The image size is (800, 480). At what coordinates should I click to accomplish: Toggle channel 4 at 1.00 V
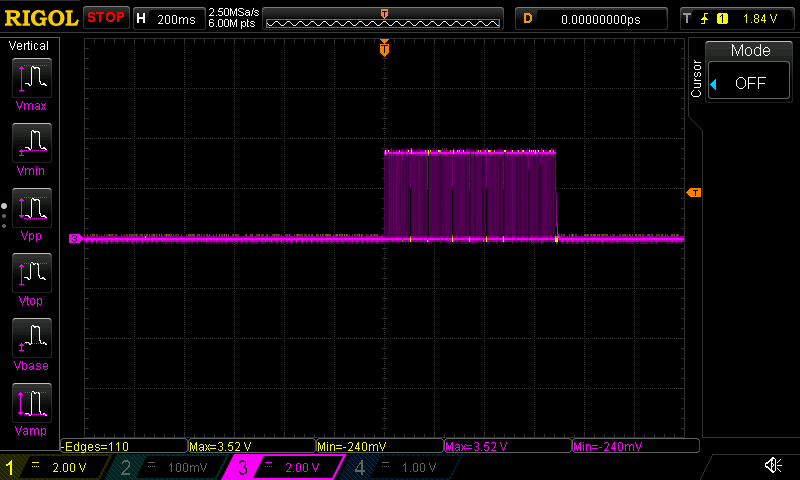[x=400, y=467]
